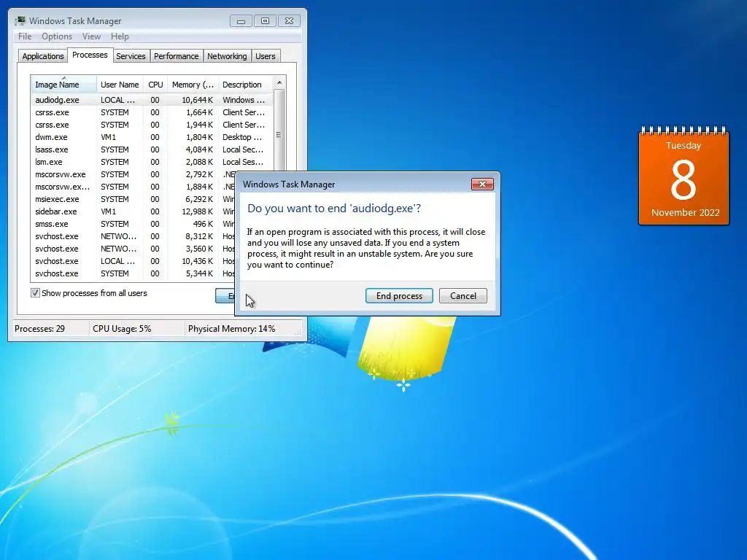Switch to the Applications tab
Image resolution: width=747 pixels, height=560 pixels.
(43, 56)
